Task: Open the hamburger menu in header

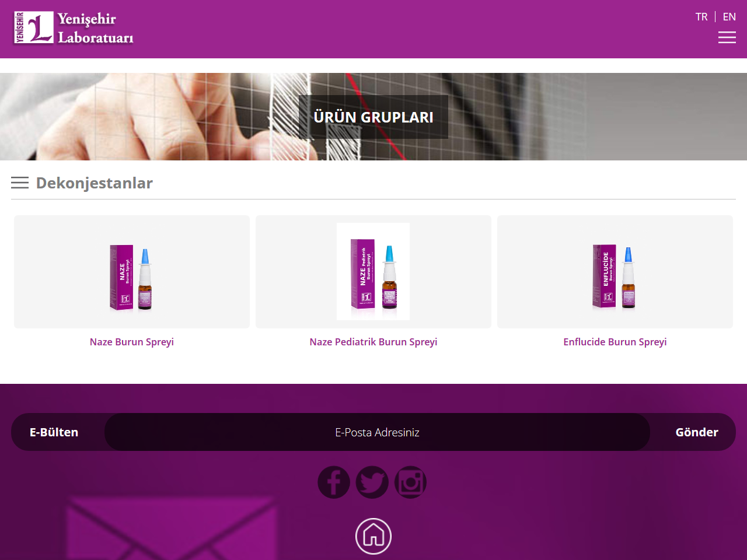Action: tap(727, 37)
